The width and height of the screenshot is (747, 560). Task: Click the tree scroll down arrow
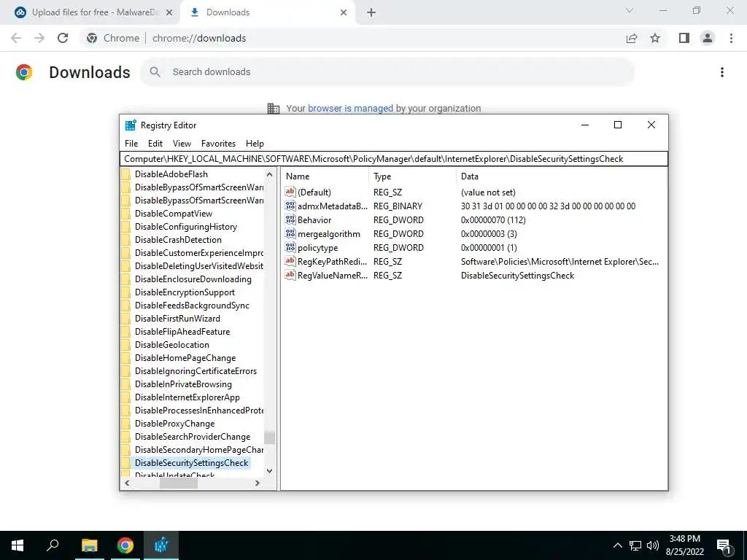[x=270, y=471]
